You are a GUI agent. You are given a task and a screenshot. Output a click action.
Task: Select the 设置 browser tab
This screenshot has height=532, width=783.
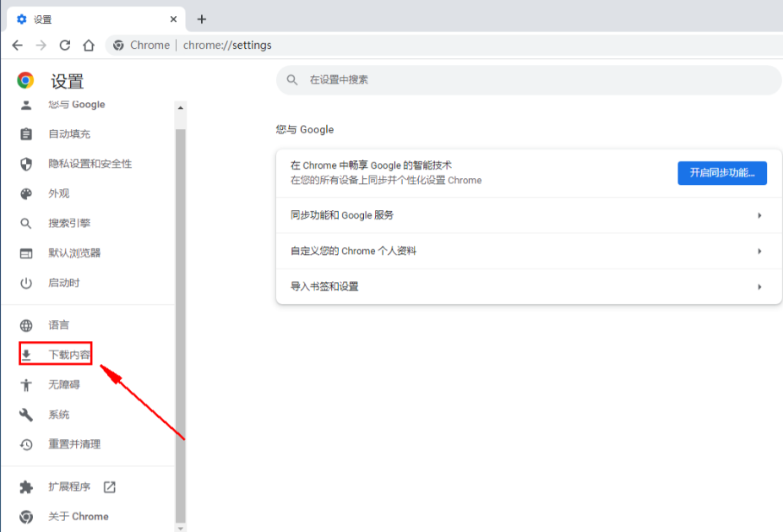coord(96,19)
